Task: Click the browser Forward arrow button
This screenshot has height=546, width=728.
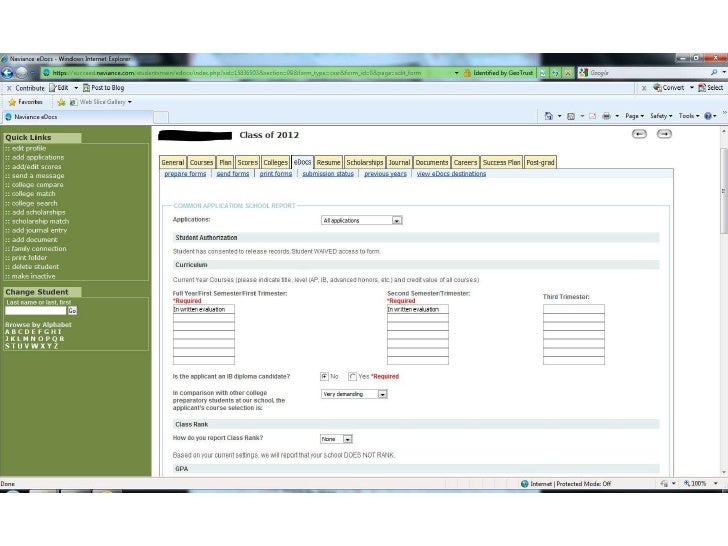Action: pos(22,73)
